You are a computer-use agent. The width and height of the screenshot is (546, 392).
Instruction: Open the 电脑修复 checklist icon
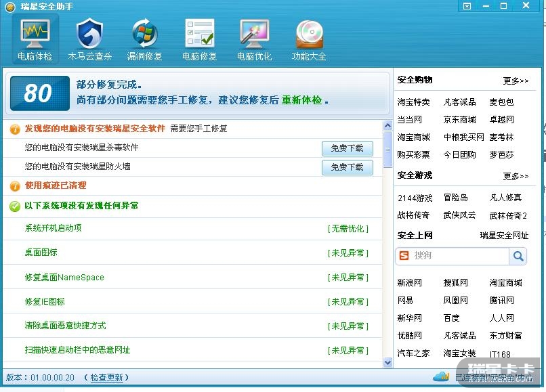(x=200, y=39)
